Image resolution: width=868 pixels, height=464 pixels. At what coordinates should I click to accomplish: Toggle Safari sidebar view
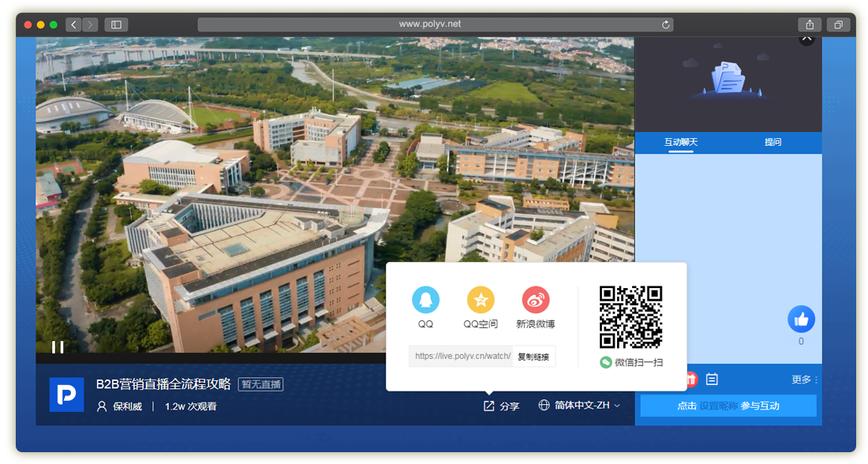tap(116, 24)
